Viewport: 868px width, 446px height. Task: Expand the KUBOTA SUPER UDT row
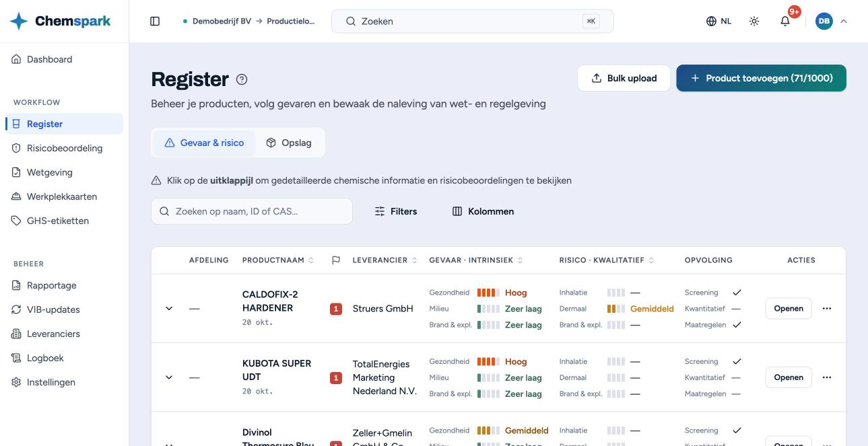click(169, 377)
